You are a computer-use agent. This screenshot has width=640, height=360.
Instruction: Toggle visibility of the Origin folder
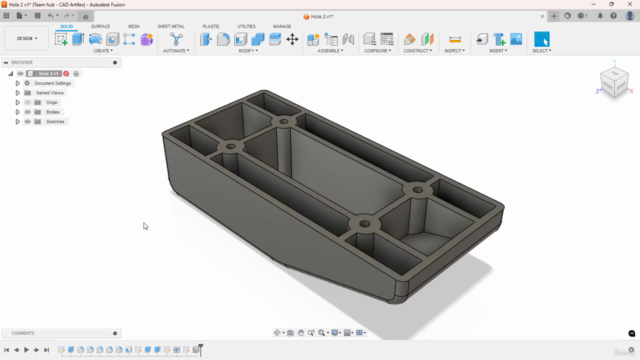(x=28, y=102)
